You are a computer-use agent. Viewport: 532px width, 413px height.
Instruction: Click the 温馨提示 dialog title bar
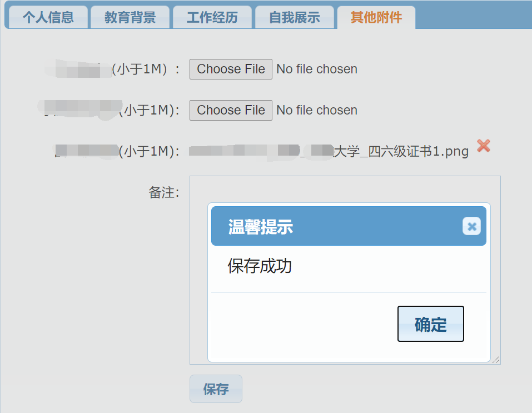click(x=349, y=226)
